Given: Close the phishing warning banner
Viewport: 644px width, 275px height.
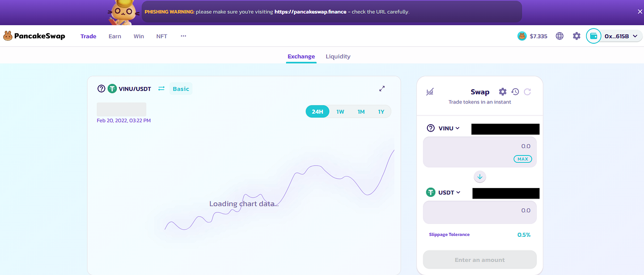Looking at the screenshot, I should (x=639, y=11).
